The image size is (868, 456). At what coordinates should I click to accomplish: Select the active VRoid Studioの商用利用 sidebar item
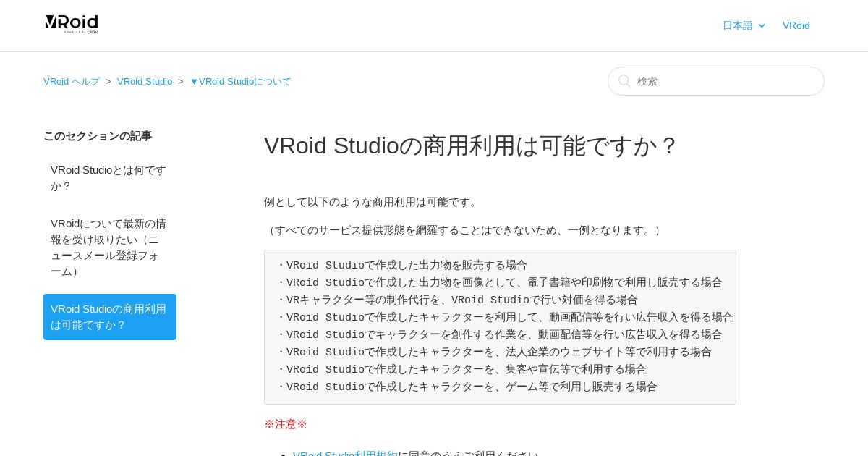click(x=110, y=317)
